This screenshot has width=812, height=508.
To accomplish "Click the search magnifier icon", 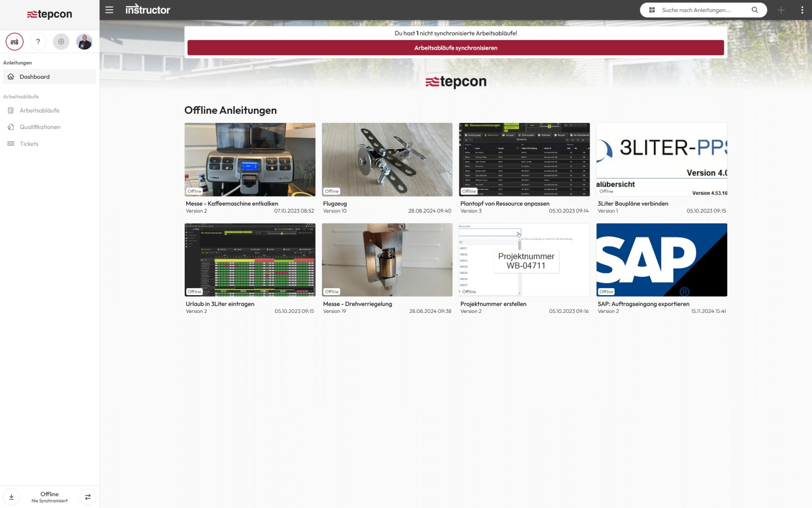I will (755, 10).
